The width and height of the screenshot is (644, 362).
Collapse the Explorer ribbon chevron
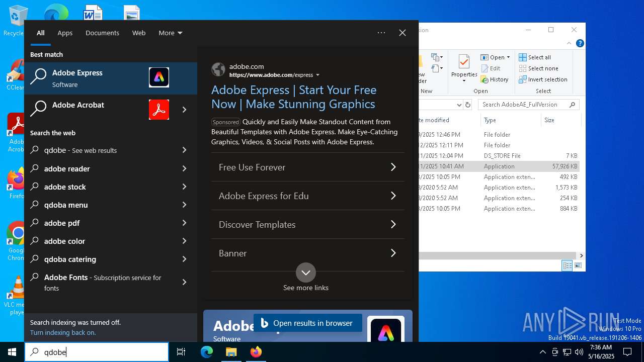[569, 44]
